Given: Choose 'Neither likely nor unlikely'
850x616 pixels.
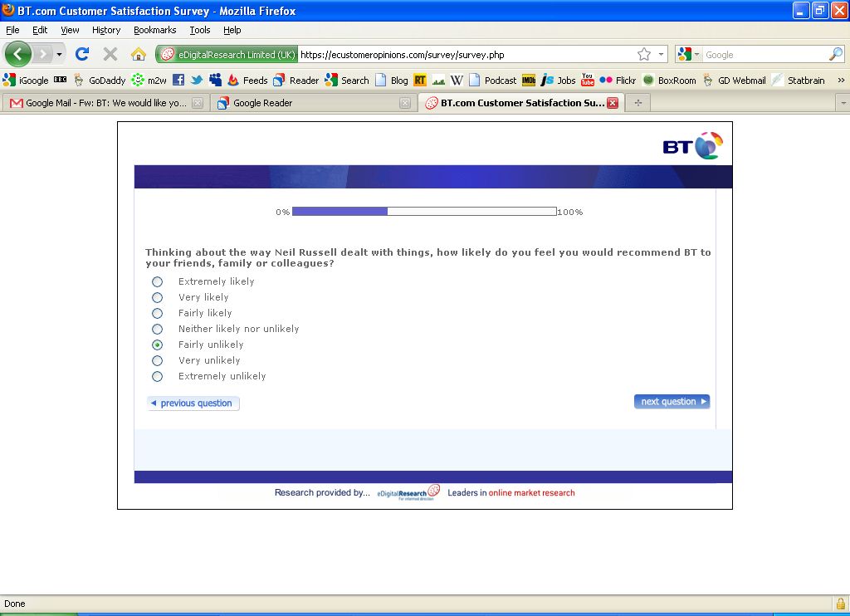Looking at the screenshot, I should [158, 330].
